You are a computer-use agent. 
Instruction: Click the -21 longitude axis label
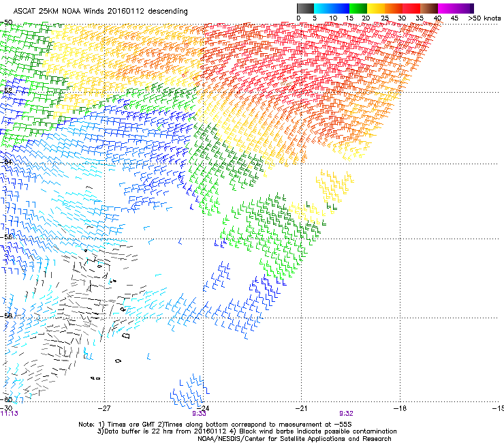click(301, 408)
